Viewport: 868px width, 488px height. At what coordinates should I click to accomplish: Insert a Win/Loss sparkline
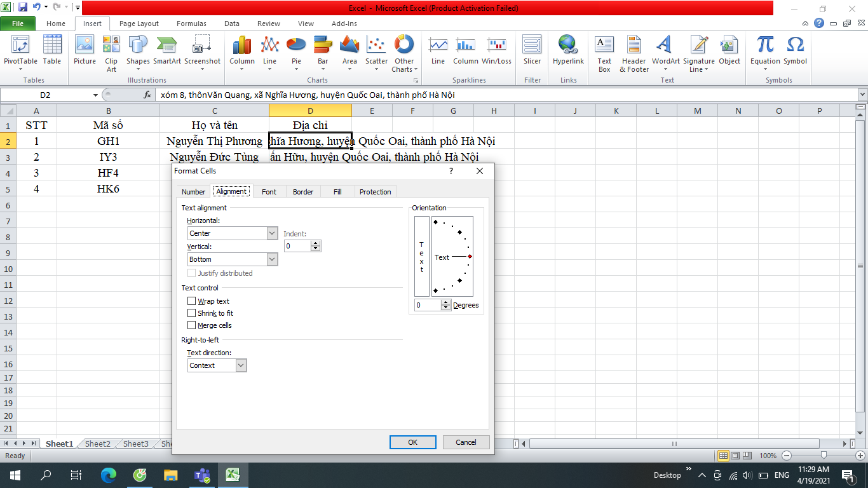(496, 51)
